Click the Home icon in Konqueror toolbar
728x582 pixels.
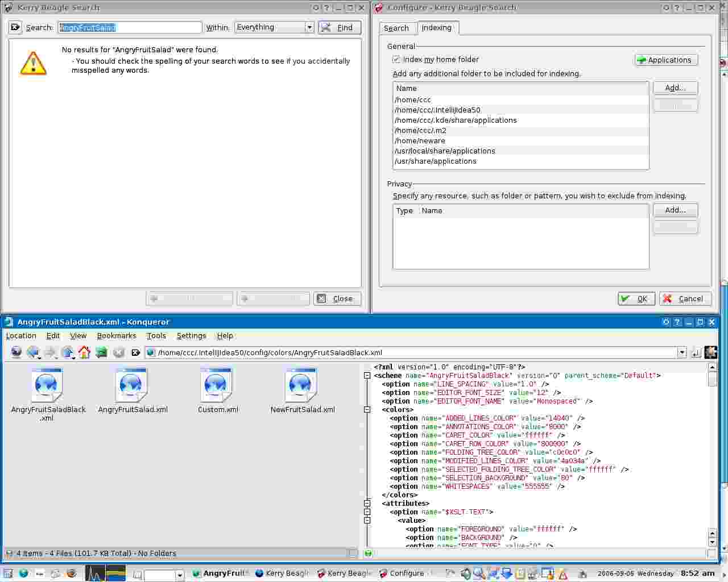84,352
